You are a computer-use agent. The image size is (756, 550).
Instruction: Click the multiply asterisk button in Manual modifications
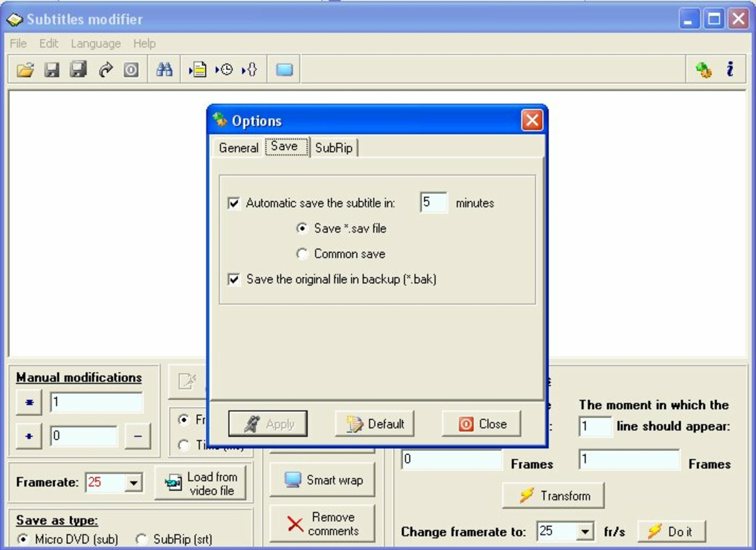point(29,402)
